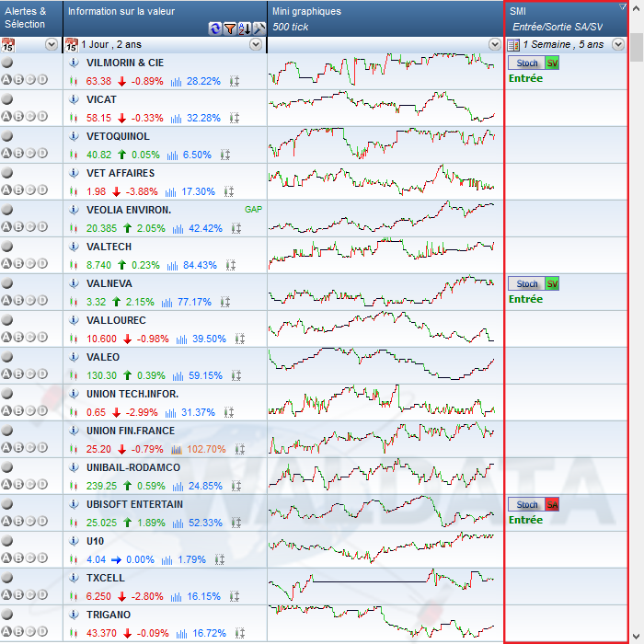644x644 pixels.
Task: Toggle selection D for the VEOLIA ENVIRON. row
Action: click(x=42, y=226)
